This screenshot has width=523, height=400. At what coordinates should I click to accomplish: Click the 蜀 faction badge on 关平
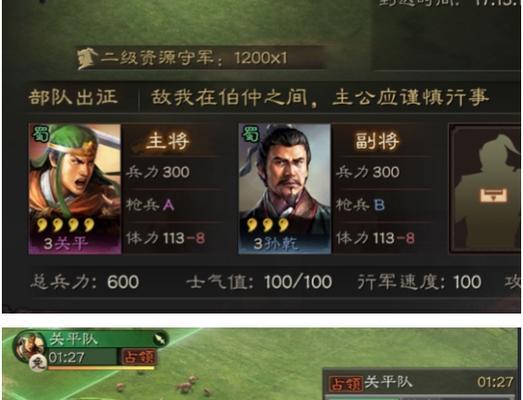pyautogui.click(x=41, y=134)
